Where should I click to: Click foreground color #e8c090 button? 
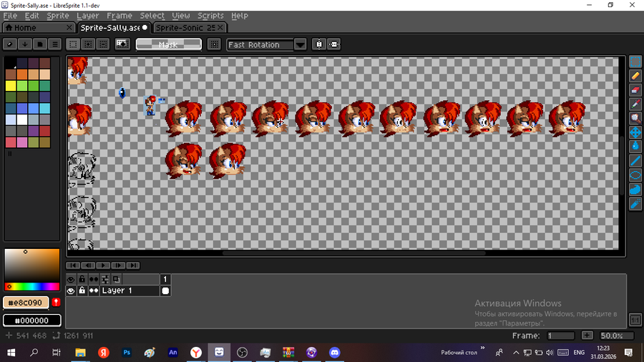26,303
